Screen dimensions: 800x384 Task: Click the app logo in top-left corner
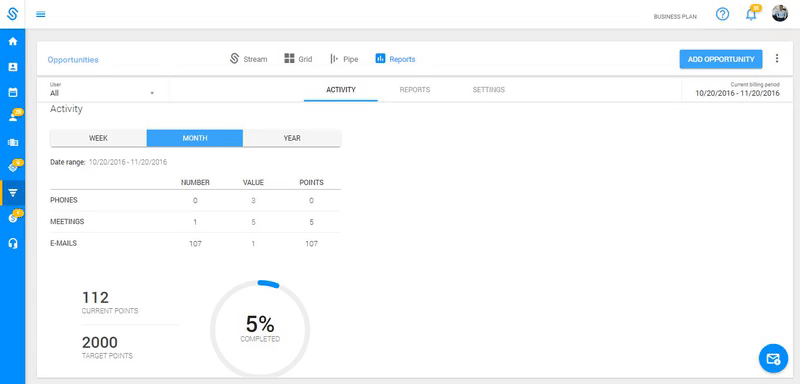point(12,14)
